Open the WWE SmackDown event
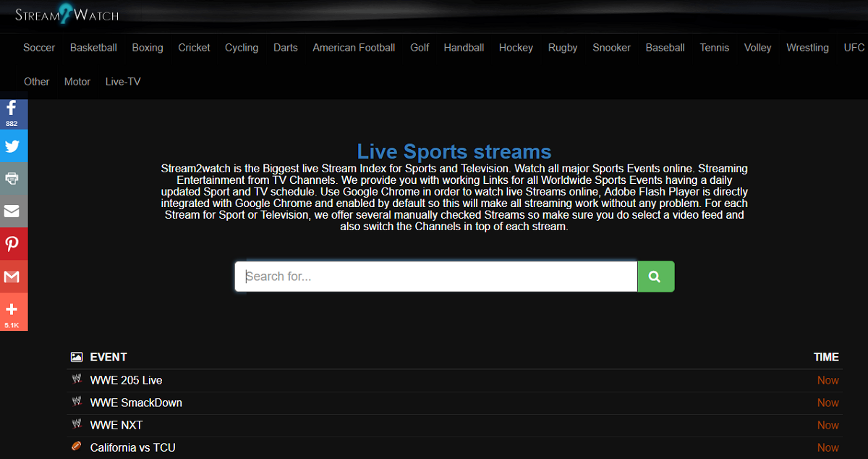 pyautogui.click(x=136, y=403)
